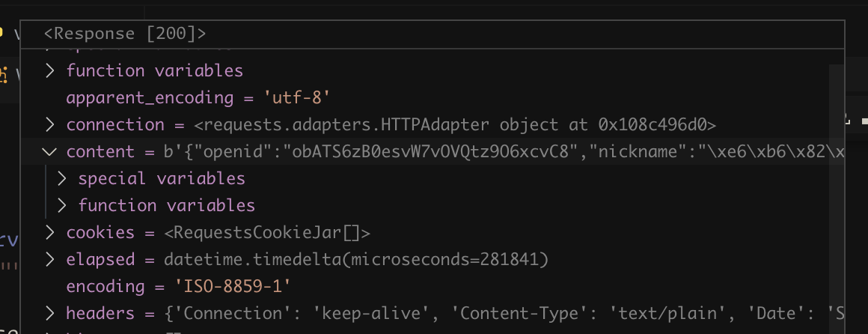868x334 pixels.
Task: Expand special variables chevron under content
Action: 62,179
